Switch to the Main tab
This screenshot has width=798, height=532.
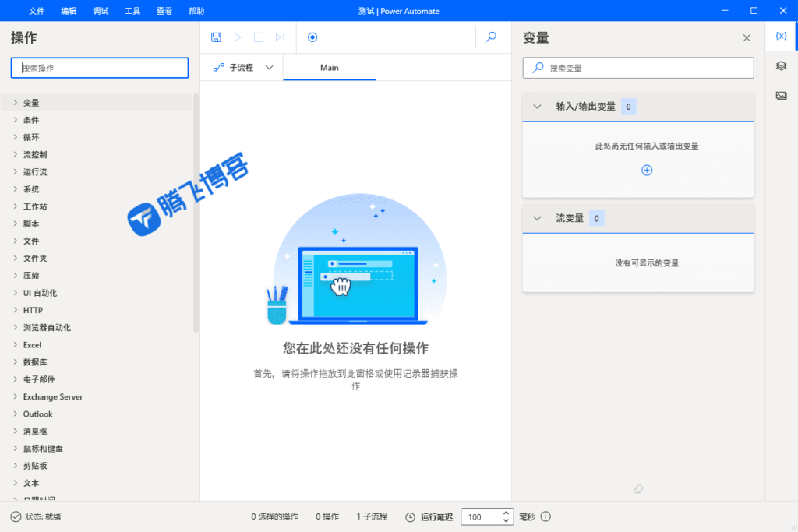[x=329, y=68]
